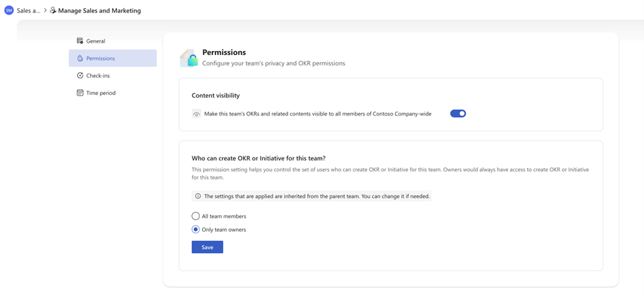
Task: Save the permission settings
Action: pyautogui.click(x=207, y=247)
